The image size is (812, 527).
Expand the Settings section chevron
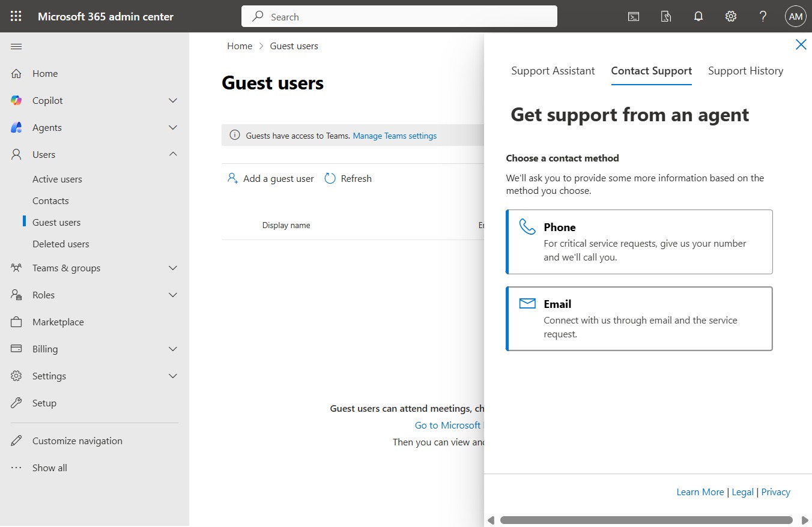[173, 376]
